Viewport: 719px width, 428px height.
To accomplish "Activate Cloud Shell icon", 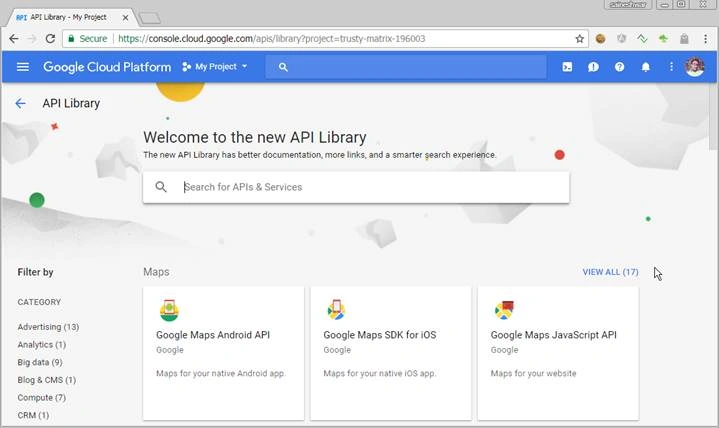I will point(567,67).
